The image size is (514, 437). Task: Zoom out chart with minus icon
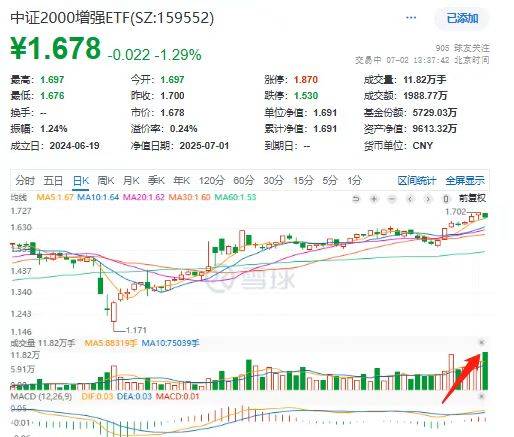tap(392, 199)
